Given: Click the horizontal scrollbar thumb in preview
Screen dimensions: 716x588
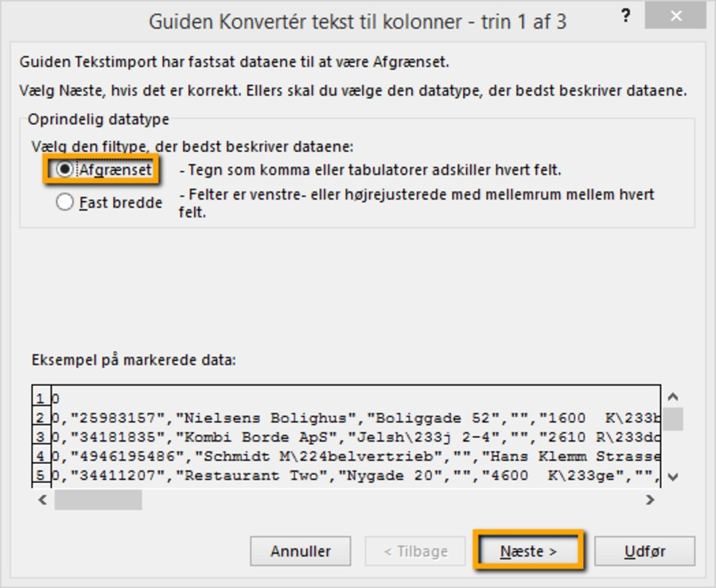Looking at the screenshot, I should [x=98, y=500].
